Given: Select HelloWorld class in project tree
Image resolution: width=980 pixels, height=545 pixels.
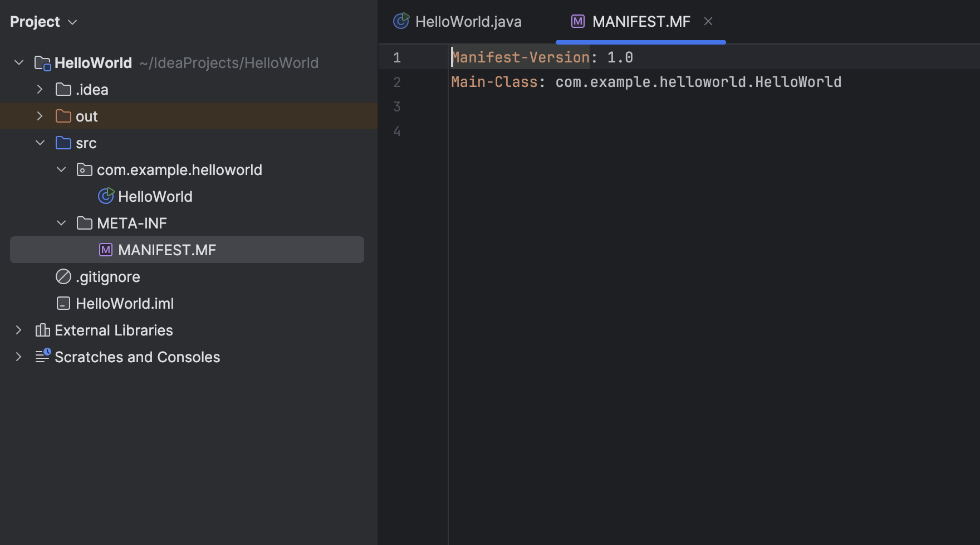Looking at the screenshot, I should pyautogui.click(x=155, y=197).
